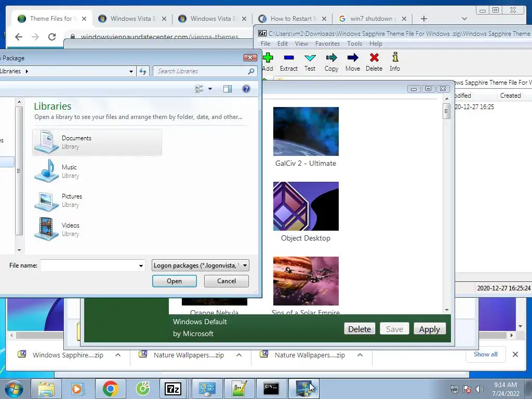The height and width of the screenshot is (399, 532).
Task: Go back in Chrome browser
Action: (19, 37)
